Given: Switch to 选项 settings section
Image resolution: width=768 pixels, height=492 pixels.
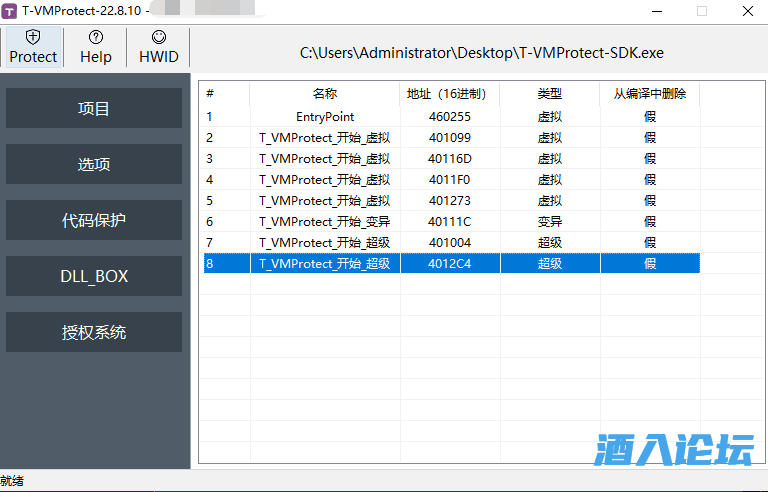Looking at the screenshot, I should point(94,164).
